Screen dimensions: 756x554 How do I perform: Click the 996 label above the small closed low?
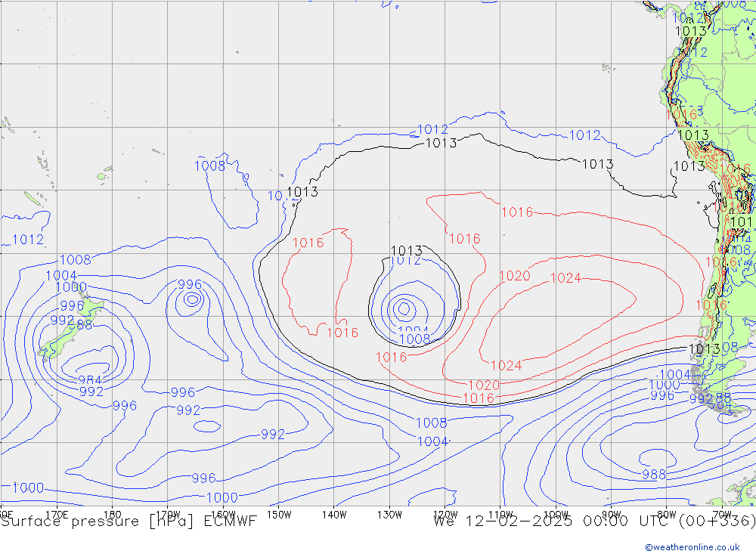(x=190, y=284)
